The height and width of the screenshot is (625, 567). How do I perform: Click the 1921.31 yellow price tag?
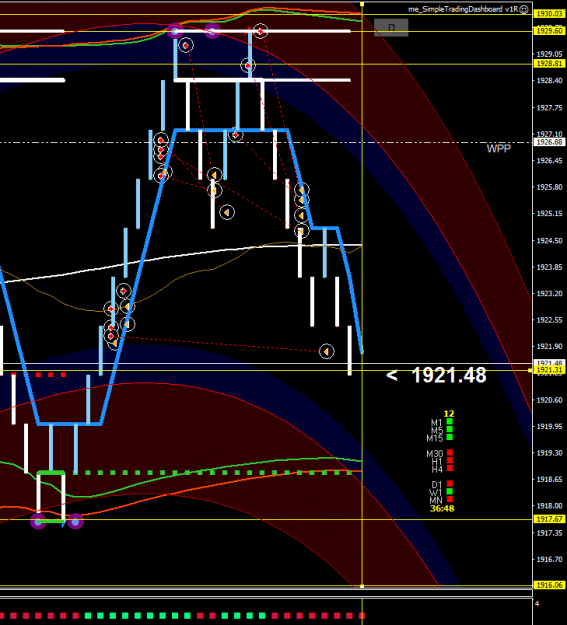tap(549, 370)
